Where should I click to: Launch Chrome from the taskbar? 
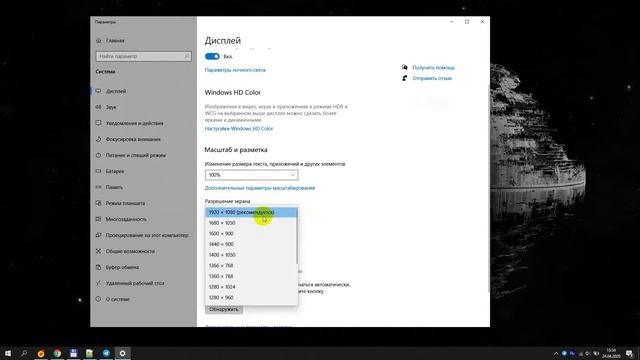57,353
